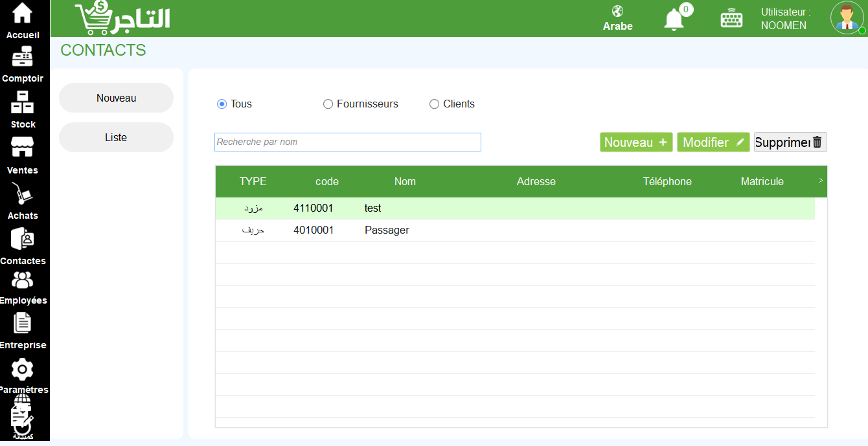The image size is (868, 446).
Task: Select the Tous radio button
Action: (222, 104)
